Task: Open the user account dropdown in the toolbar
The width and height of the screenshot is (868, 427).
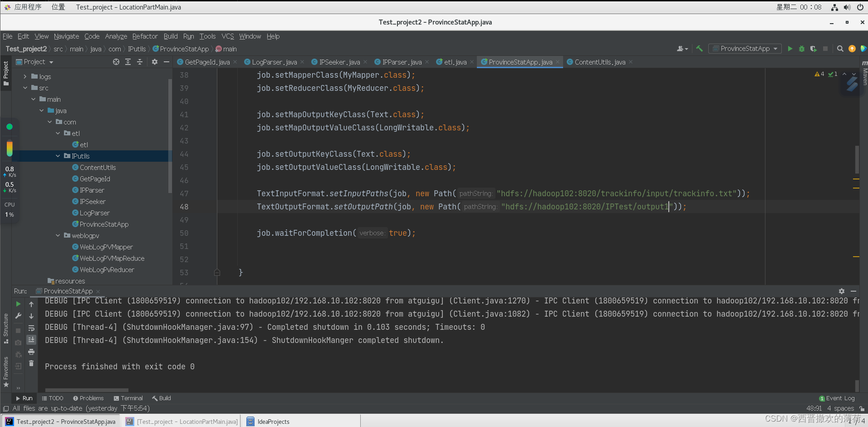Action: 682,49
